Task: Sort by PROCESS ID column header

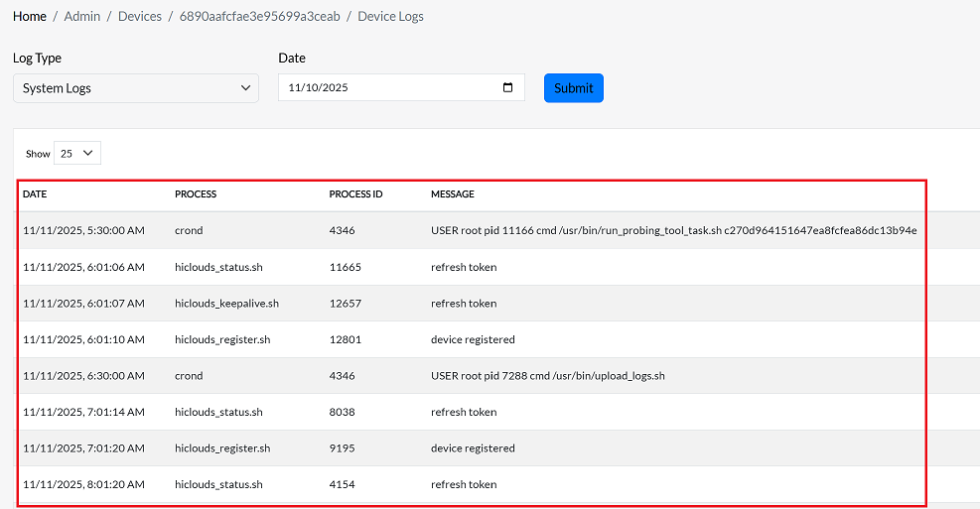Action: [355, 194]
